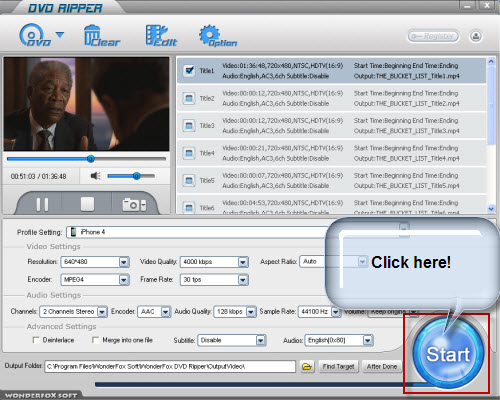
Task: Click the Output Folder path field
Action: tap(170, 366)
